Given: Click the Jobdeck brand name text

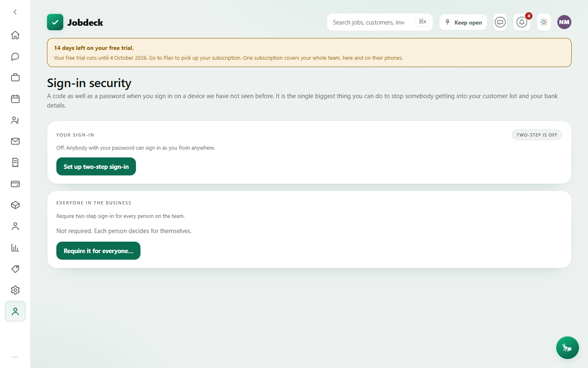Looking at the screenshot, I should pos(85,22).
